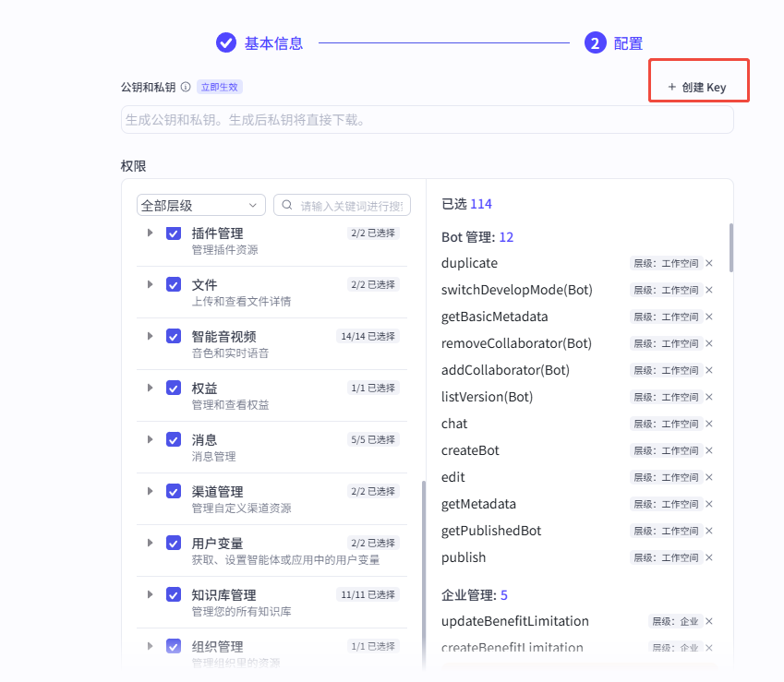
Task: Focus the permission keyword search field
Action: (352, 205)
